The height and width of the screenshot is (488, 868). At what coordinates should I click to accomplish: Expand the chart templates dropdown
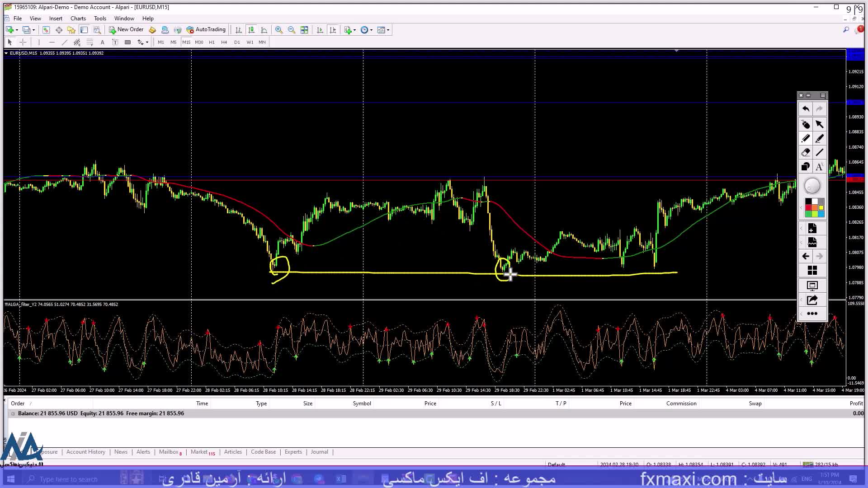click(x=388, y=30)
